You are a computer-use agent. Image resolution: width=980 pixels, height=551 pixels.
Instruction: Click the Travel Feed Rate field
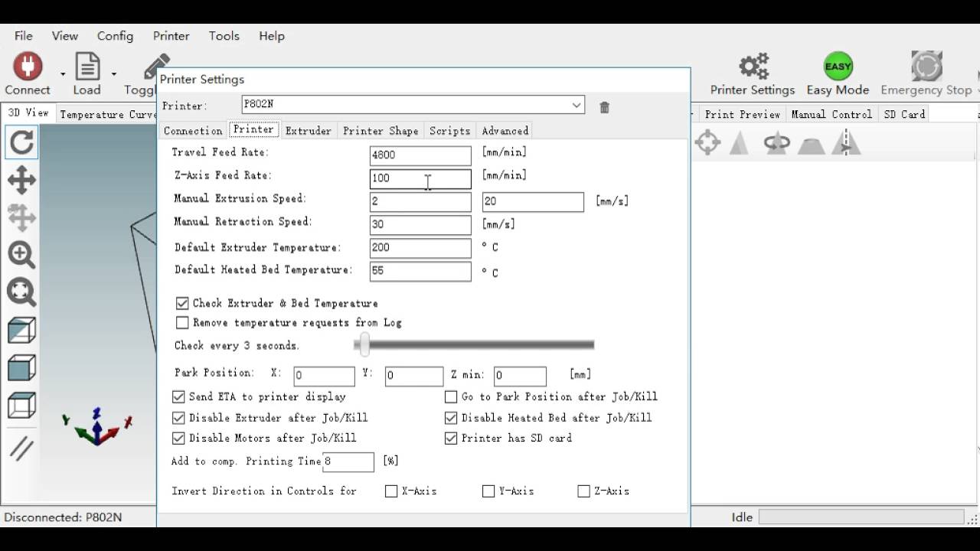420,155
